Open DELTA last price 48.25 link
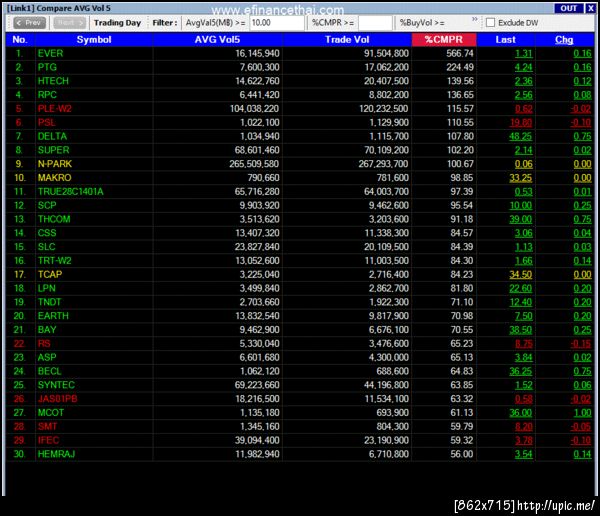 click(x=521, y=136)
